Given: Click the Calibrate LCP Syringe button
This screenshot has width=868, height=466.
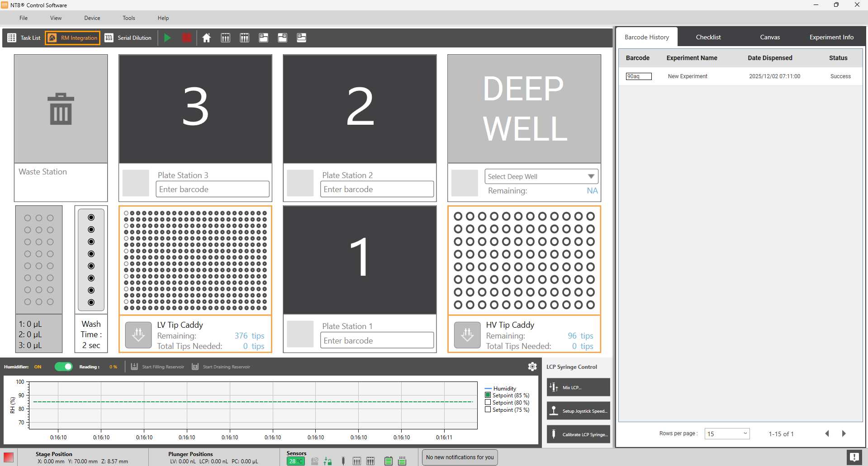Looking at the screenshot, I should (x=578, y=434).
